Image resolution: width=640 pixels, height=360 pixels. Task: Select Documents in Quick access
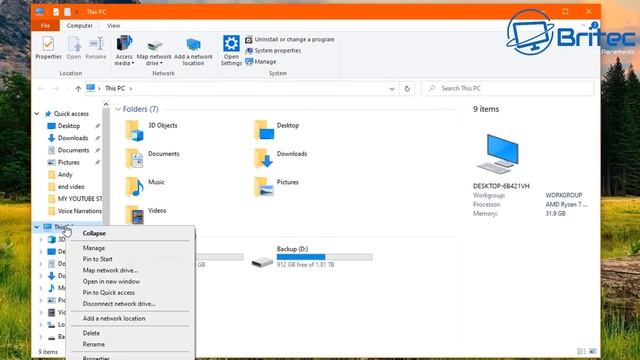click(73, 151)
